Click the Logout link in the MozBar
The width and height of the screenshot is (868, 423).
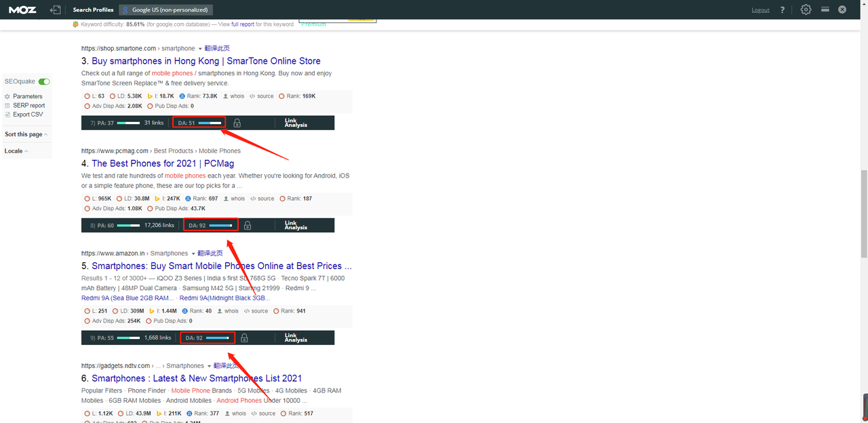761,10
